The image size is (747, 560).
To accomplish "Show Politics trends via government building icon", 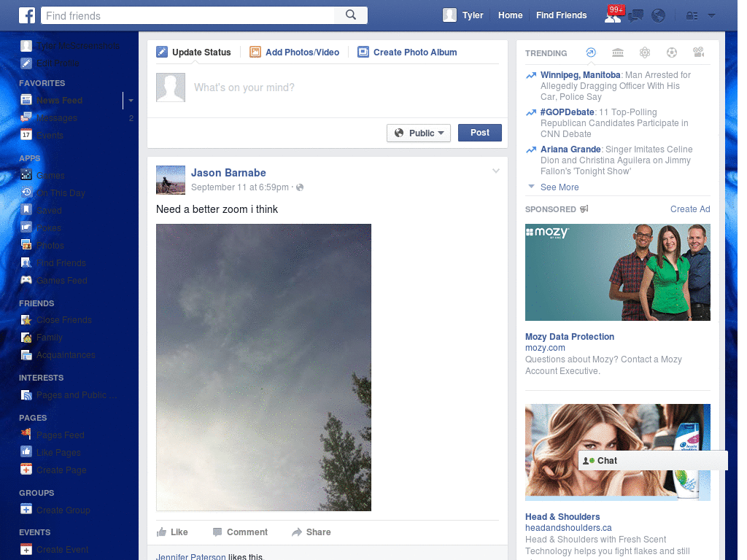I will coord(618,52).
